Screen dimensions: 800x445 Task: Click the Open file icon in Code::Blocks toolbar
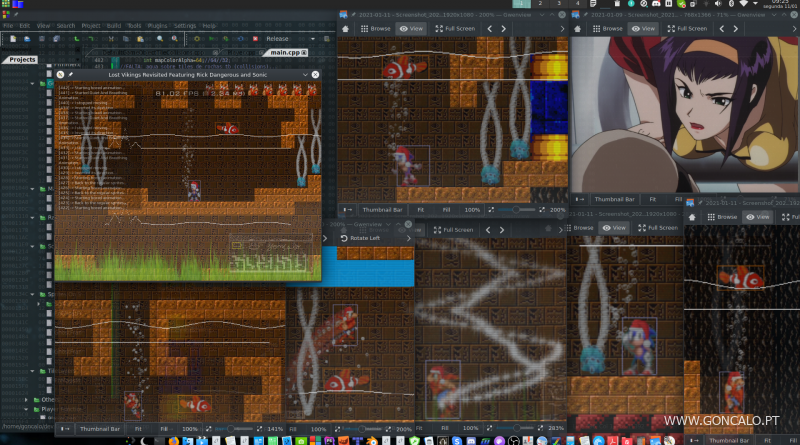tap(27, 39)
